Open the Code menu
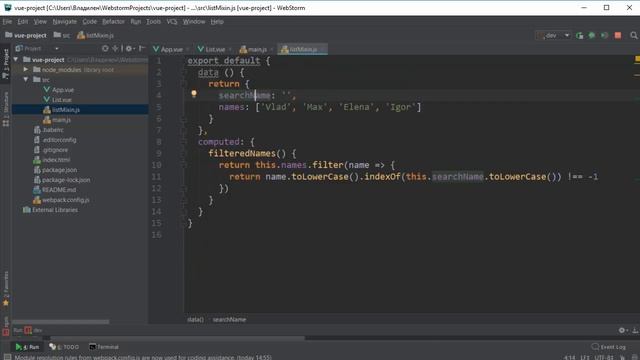 [x=89, y=22]
